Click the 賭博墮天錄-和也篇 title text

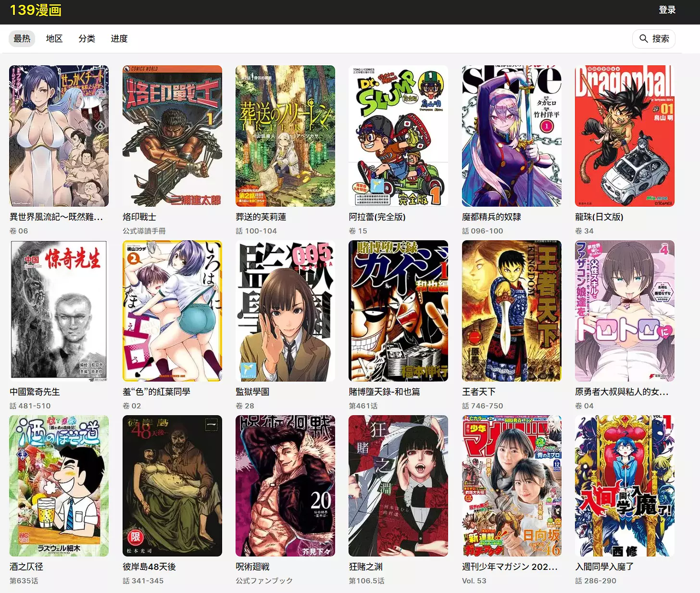click(384, 392)
